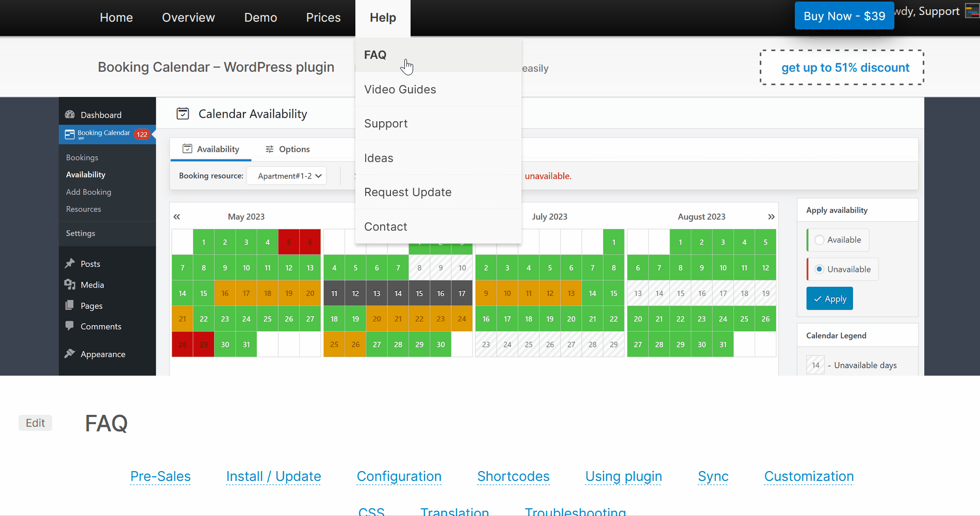Select unavailable day 23 in July 2023

tap(486, 344)
